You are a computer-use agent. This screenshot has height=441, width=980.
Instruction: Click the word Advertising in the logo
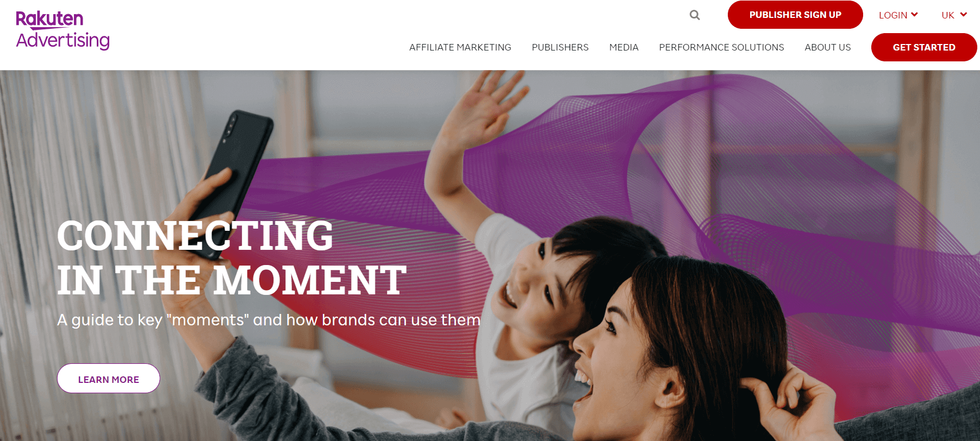click(x=63, y=41)
